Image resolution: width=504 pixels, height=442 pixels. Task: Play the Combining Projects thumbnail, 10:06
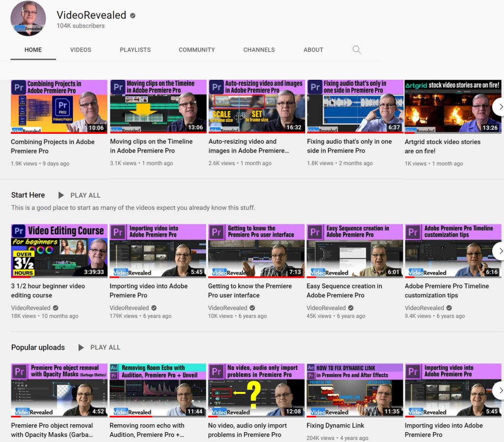(59, 106)
